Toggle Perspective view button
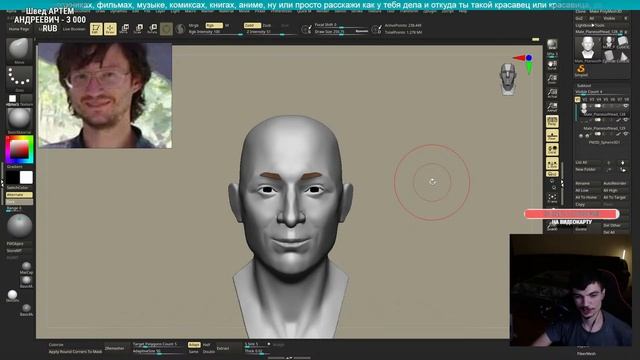This screenshot has width=640, height=360. click(x=552, y=121)
